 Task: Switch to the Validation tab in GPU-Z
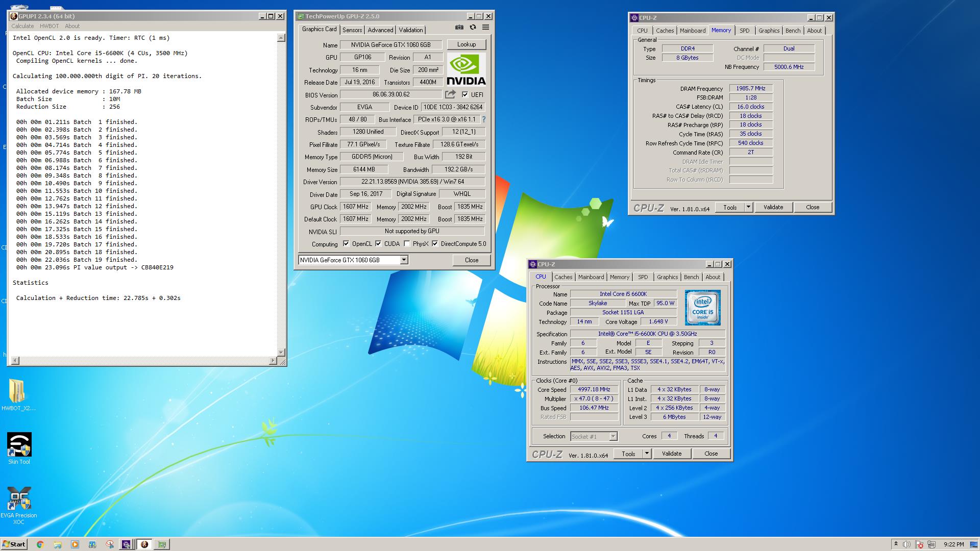411,30
